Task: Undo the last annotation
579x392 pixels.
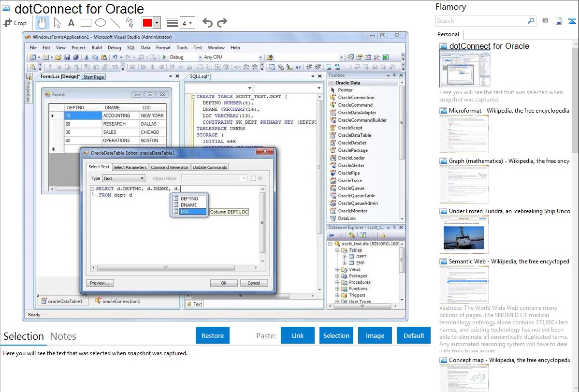Action: point(207,23)
